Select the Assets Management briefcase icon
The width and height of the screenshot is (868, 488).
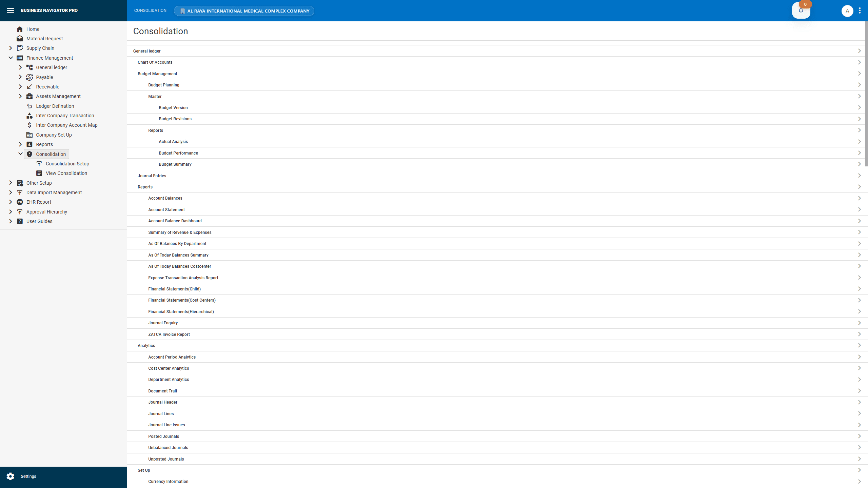29,96
